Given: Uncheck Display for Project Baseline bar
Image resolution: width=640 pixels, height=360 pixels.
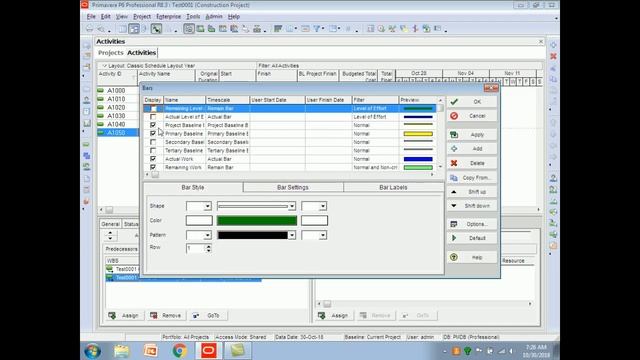Looking at the screenshot, I should click(x=153, y=125).
